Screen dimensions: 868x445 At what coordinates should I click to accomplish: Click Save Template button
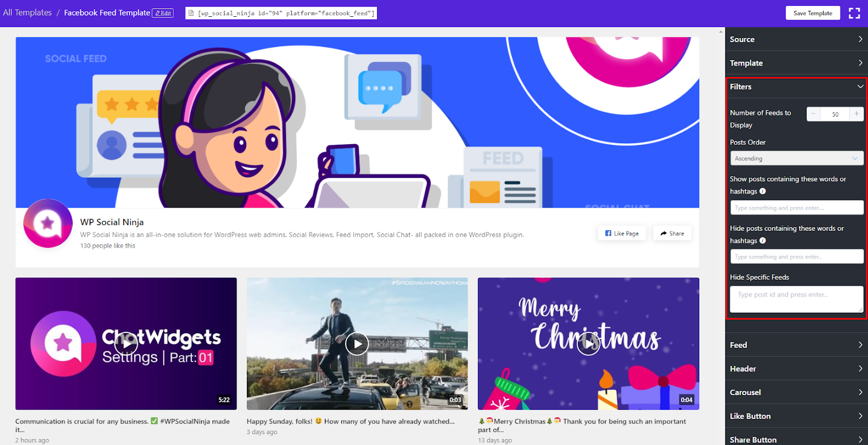pos(813,13)
